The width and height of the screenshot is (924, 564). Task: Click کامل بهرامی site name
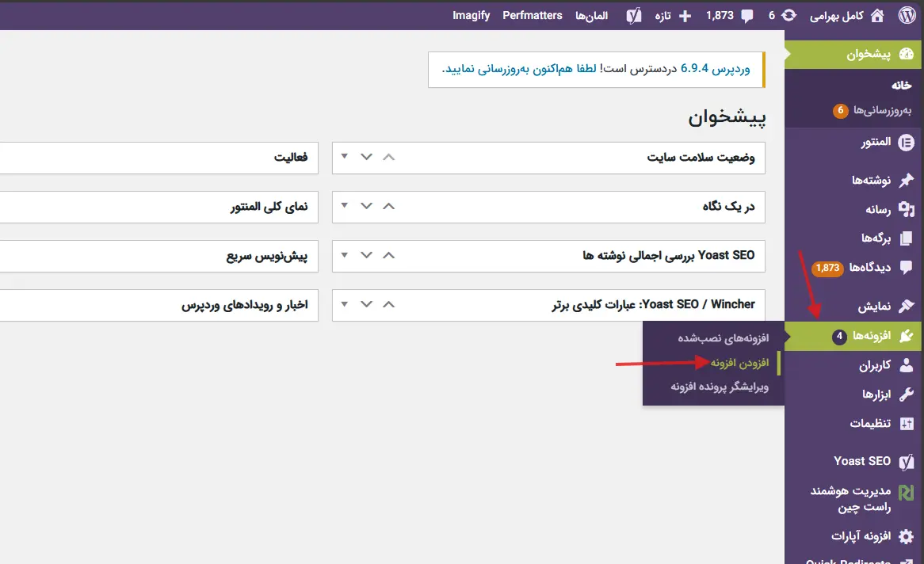coord(836,16)
